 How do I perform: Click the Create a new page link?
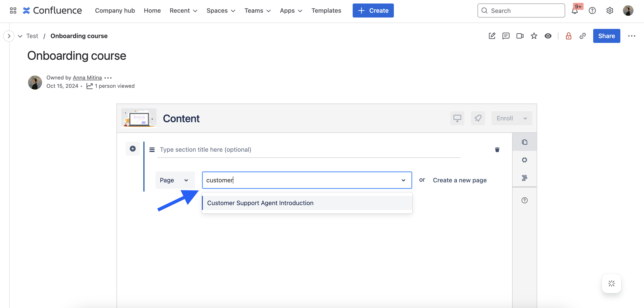pyautogui.click(x=460, y=180)
